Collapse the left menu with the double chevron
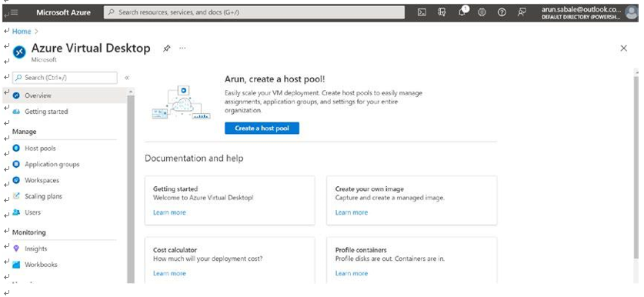The height and width of the screenshot is (297, 644). pyautogui.click(x=127, y=77)
